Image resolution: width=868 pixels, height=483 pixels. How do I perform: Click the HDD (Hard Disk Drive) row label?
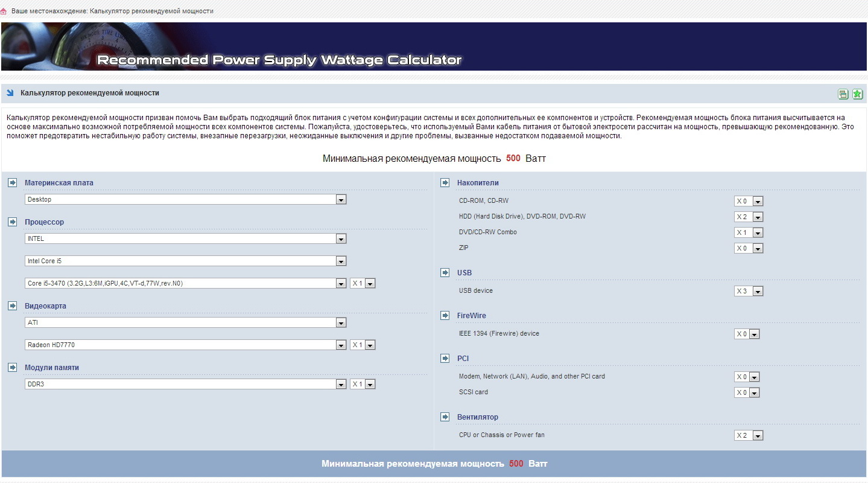tap(522, 216)
